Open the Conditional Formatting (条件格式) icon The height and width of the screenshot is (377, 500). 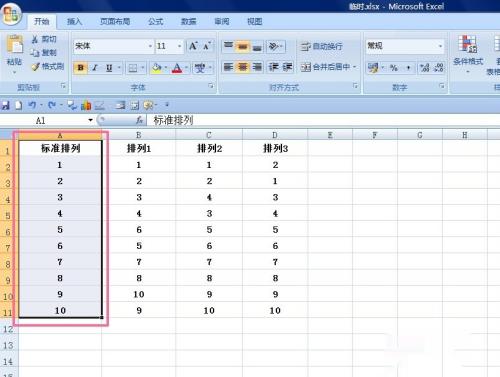pos(467,44)
